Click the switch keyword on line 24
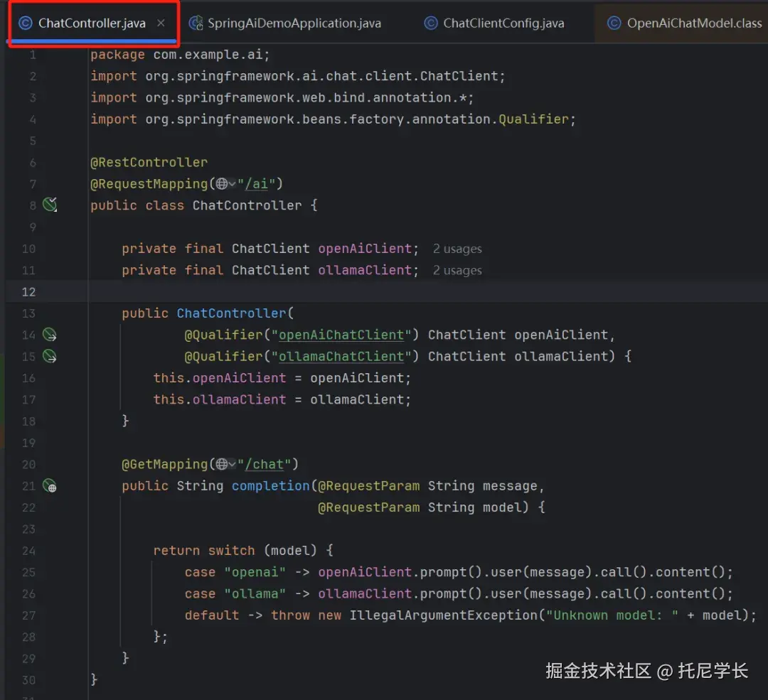Screen dimensions: 768x700 tap(231, 551)
